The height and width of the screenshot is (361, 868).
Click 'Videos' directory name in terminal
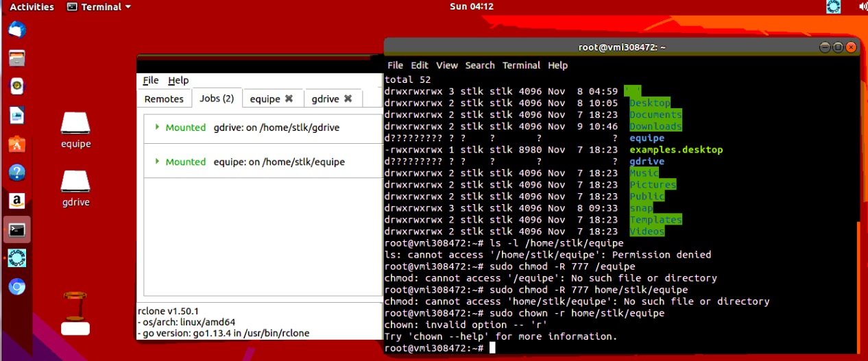click(x=647, y=231)
